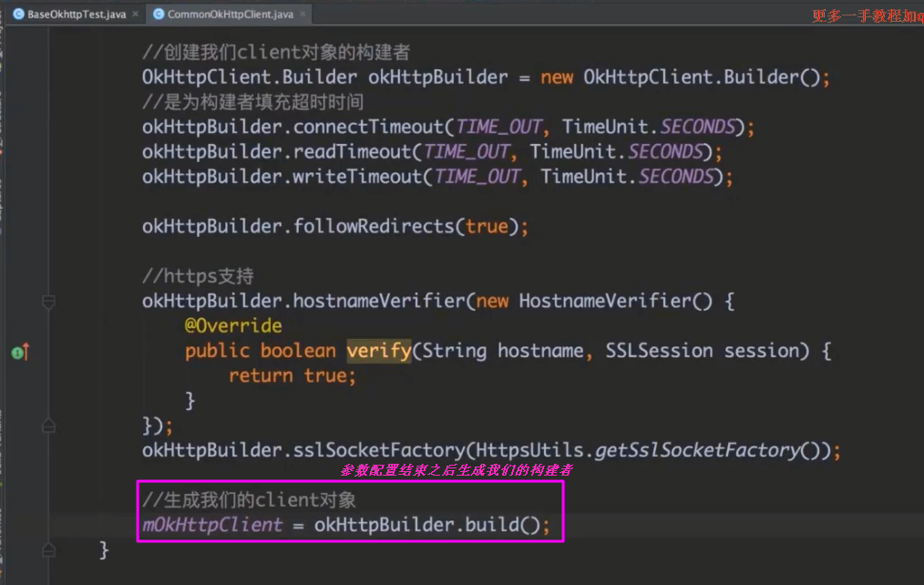Click the HostnameVerifier() constructor call
This screenshot has width=924, height=585.
(x=616, y=301)
